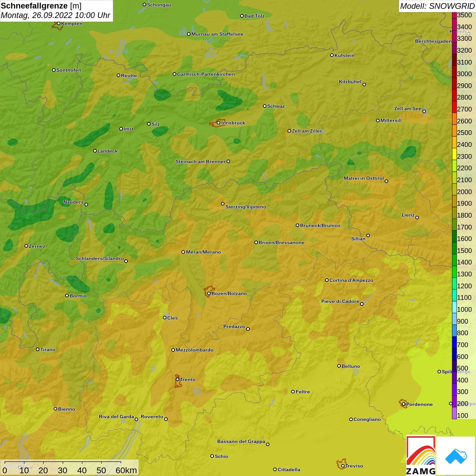Click the Modell: SNOWGRID label
Image resolution: width=476 pixels, height=476 pixels.
437,6
